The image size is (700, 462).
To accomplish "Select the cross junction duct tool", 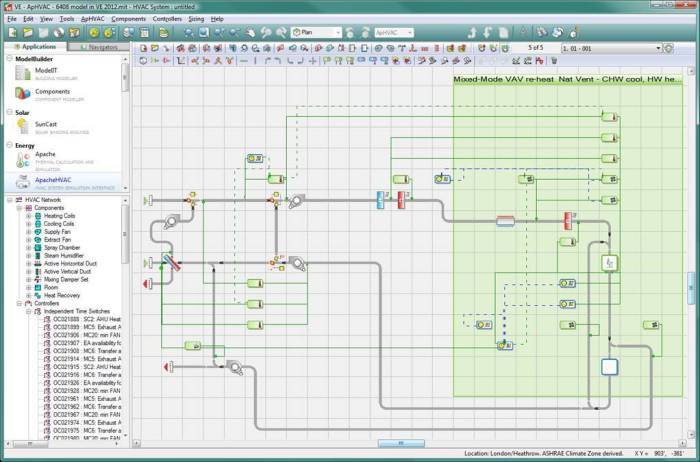I will click(x=313, y=61).
